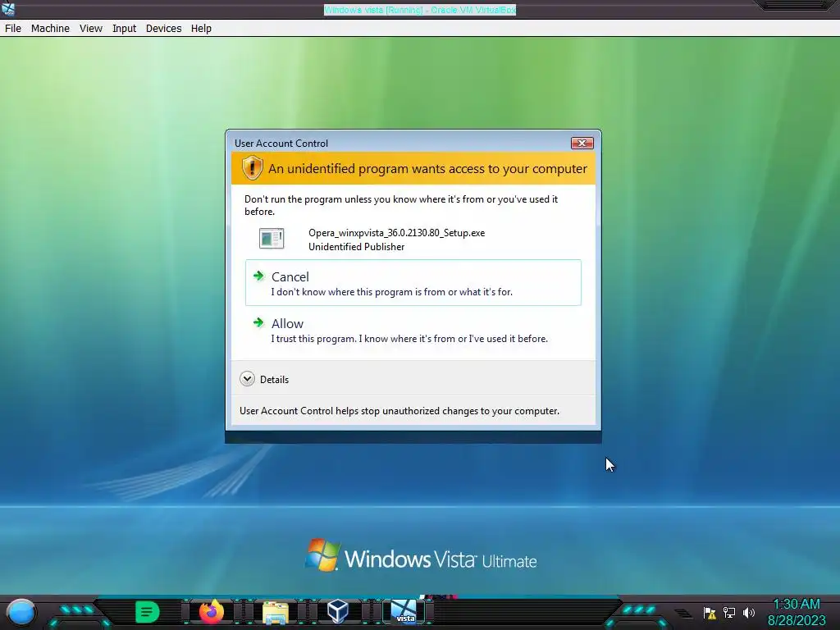This screenshot has width=840, height=630.
Task: Click the green arrow beside Cancel
Action: 258,276
